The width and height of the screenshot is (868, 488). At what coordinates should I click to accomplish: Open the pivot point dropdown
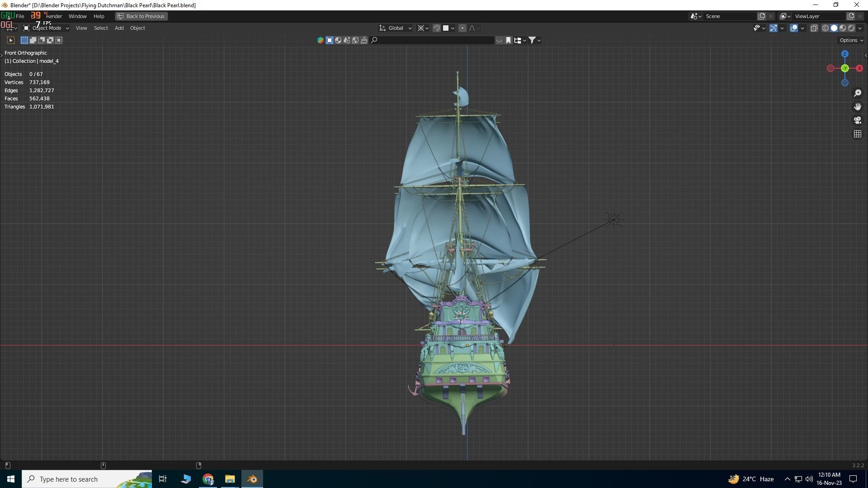coord(423,28)
